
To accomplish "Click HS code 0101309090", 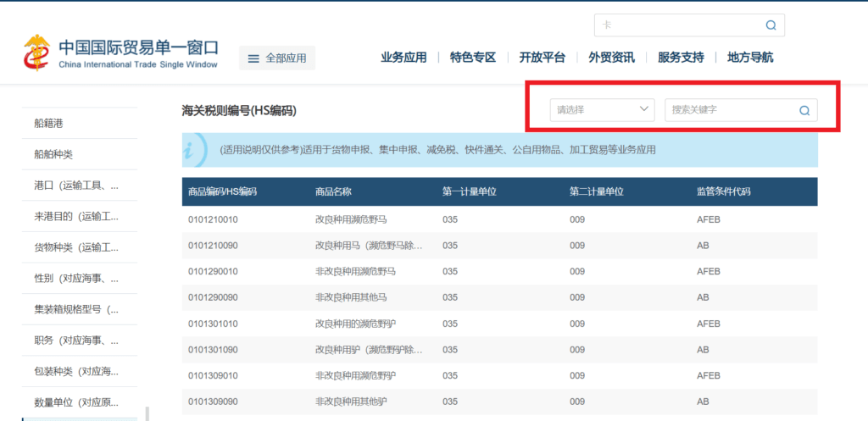I will click(x=213, y=402).
